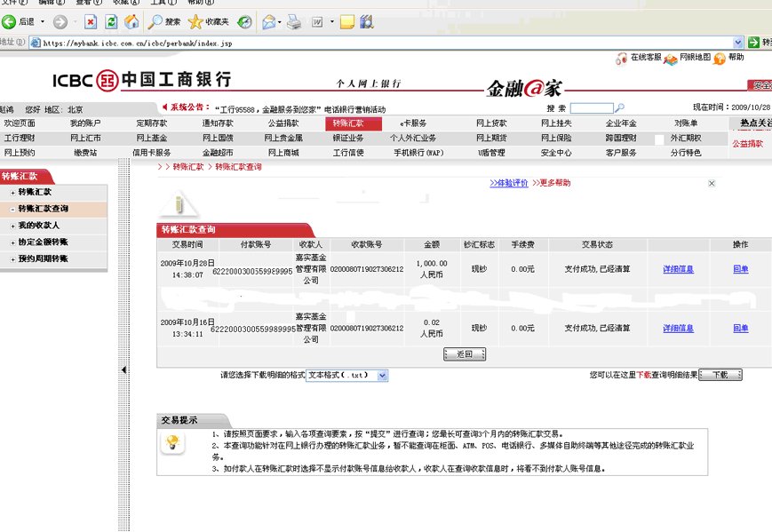Screen dimensions: 772x532
Task: Open the 我的账户 menu item
Action: 84,124
